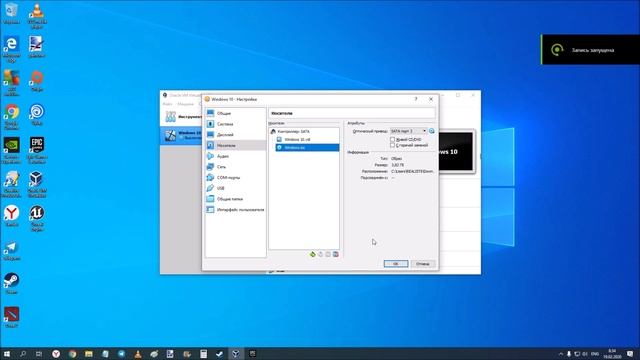Click the remove attachment icon under storage tree
Screen dimensions: 640x360
[336, 254]
